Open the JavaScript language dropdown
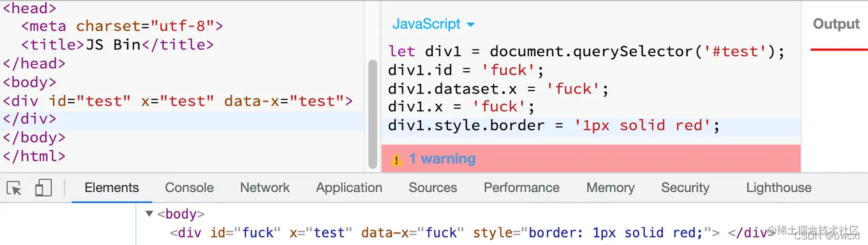This screenshot has width=868, height=245. [433, 24]
